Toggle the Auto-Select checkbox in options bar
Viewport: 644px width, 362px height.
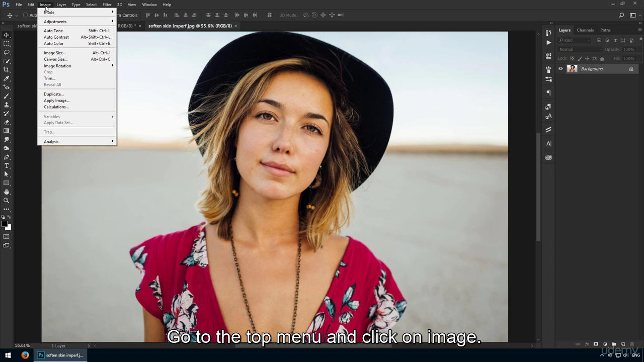click(25, 15)
